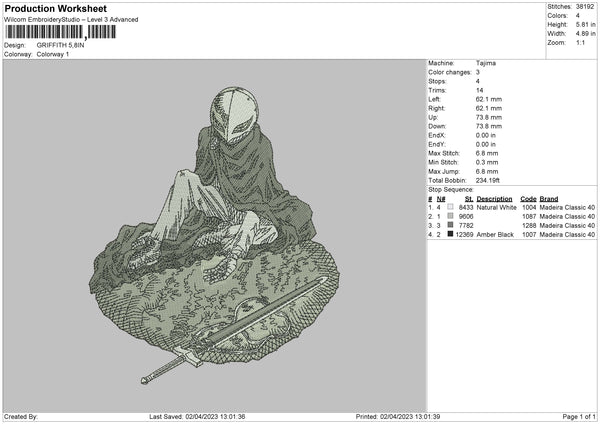
Task: Click the 'Right:' label
Action: tap(437, 108)
